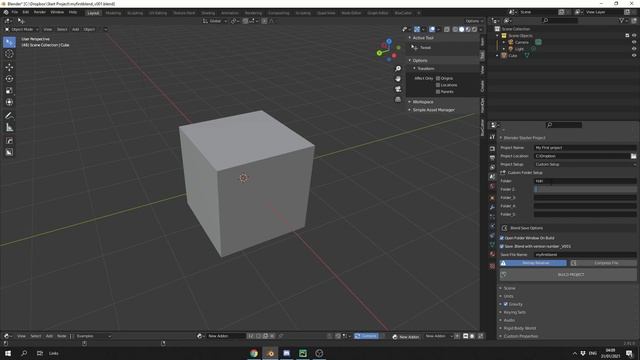Image resolution: width=640 pixels, height=360 pixels.
Task: Open the Edit menu
Action: click(x=26, y=13)
